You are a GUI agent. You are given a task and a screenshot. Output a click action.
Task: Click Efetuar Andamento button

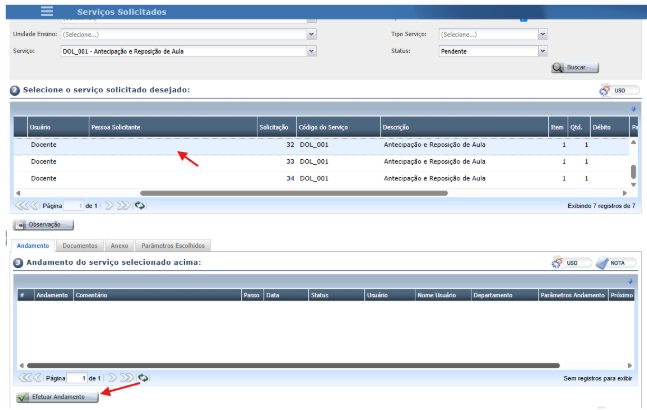click(x=57, y=397)
